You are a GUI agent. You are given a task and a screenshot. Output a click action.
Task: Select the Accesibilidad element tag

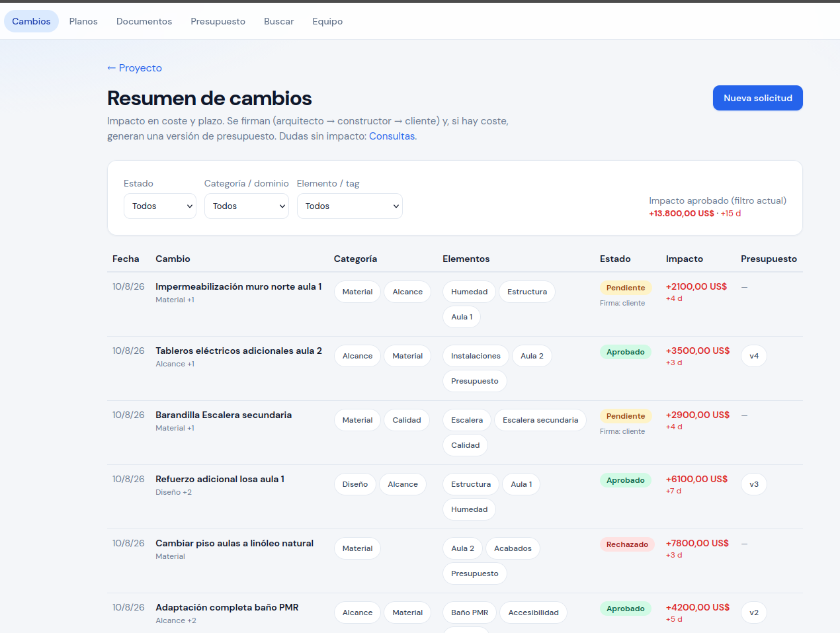(x=533, y=612)
